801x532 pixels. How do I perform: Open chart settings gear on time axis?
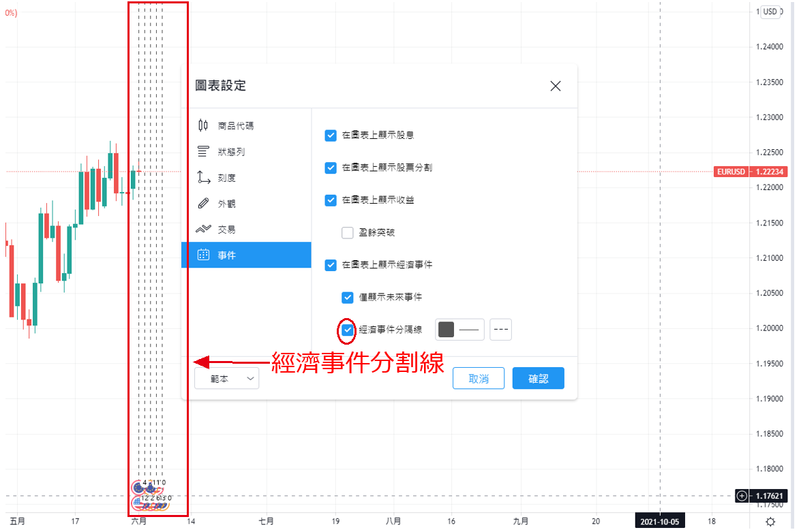coord(770,522)
